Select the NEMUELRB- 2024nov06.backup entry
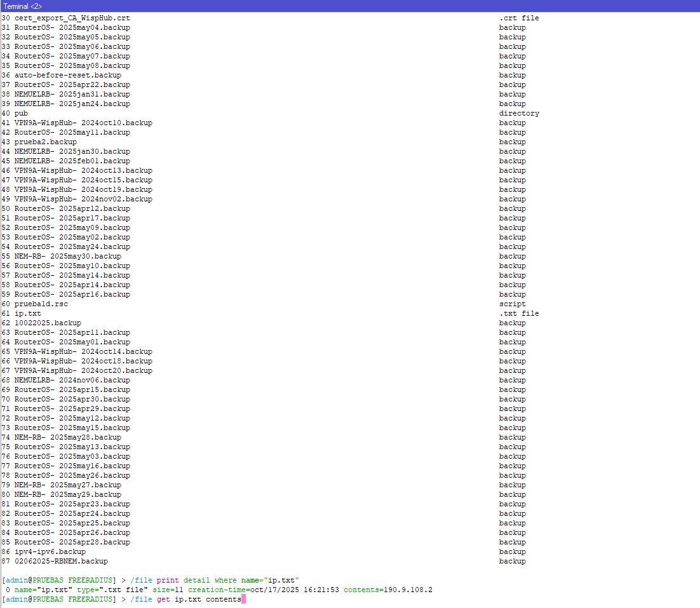Image resolution: width=700 pixels, height=608 pixels. tap(72, 380)
